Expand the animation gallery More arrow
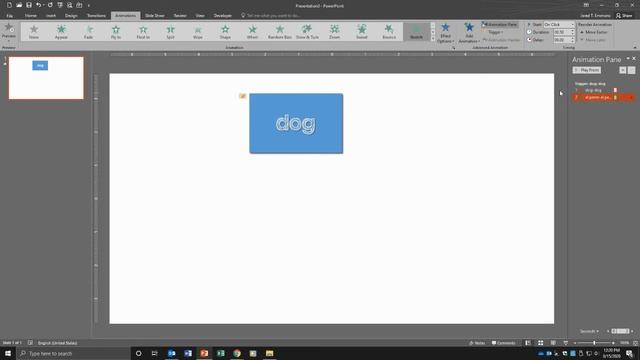This screenshot has width=640, height=360. 433,39
